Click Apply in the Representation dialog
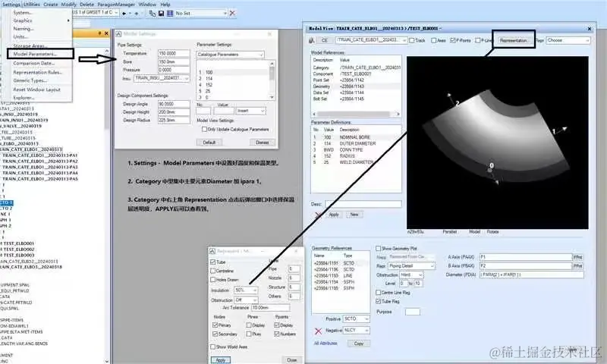 221,360
